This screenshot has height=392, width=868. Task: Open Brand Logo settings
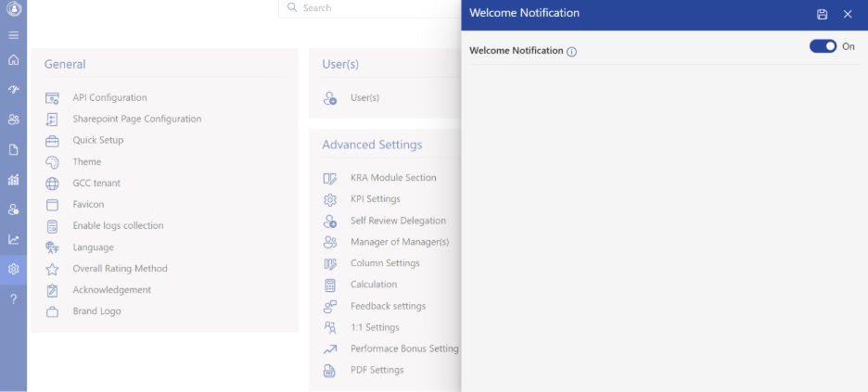click(96, 310)
